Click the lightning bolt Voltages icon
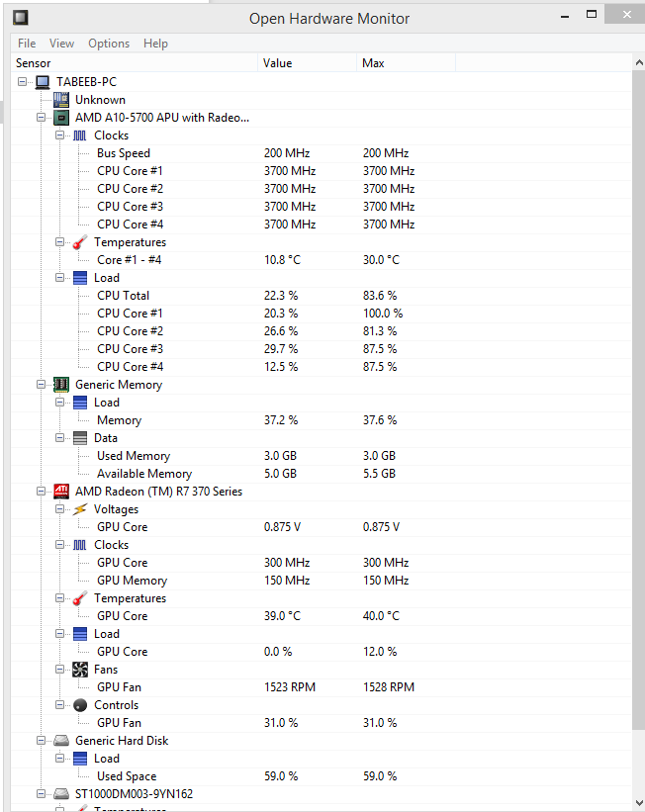645x812 pixels. tap(80, 509)
